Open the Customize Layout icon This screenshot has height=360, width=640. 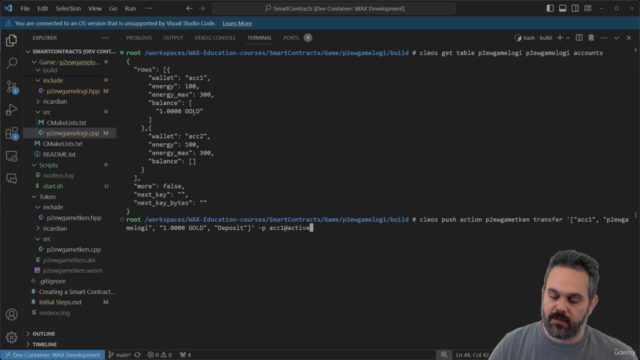coord(588,8)
